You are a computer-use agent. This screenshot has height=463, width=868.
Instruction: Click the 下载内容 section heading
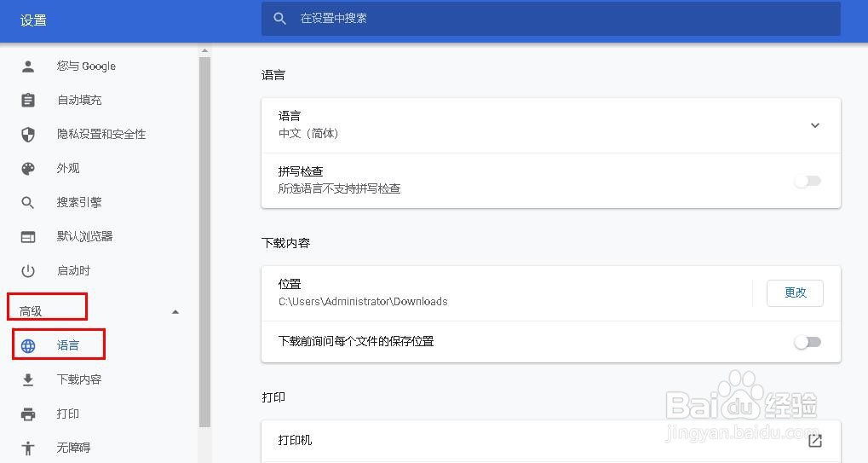point(285,243)
